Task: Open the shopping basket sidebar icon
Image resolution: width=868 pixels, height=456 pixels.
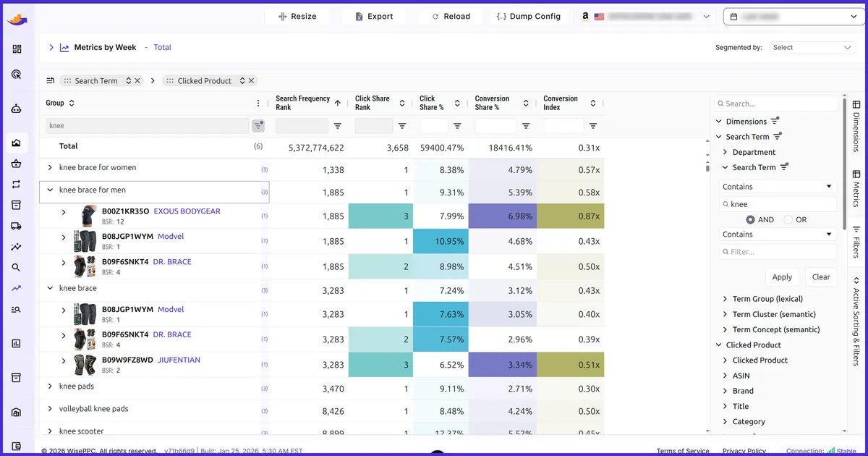Action: (x=17, y=164)
